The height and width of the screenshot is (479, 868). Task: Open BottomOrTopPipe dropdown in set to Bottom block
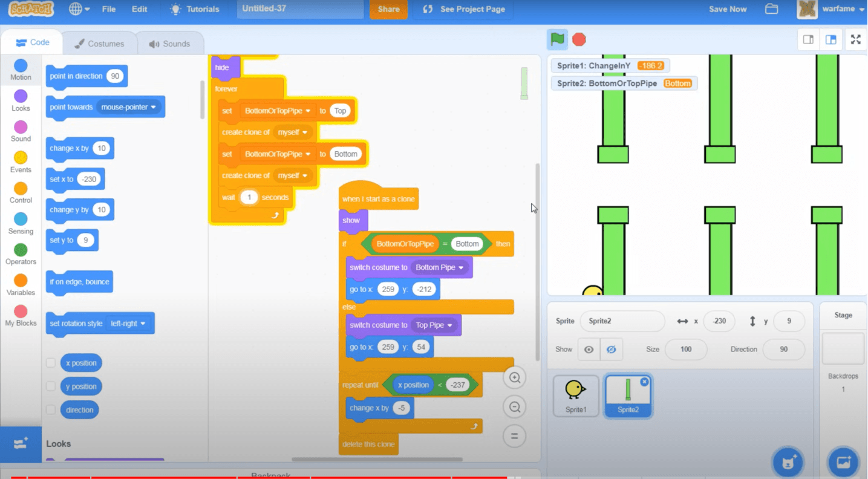(x=277, y=154)
